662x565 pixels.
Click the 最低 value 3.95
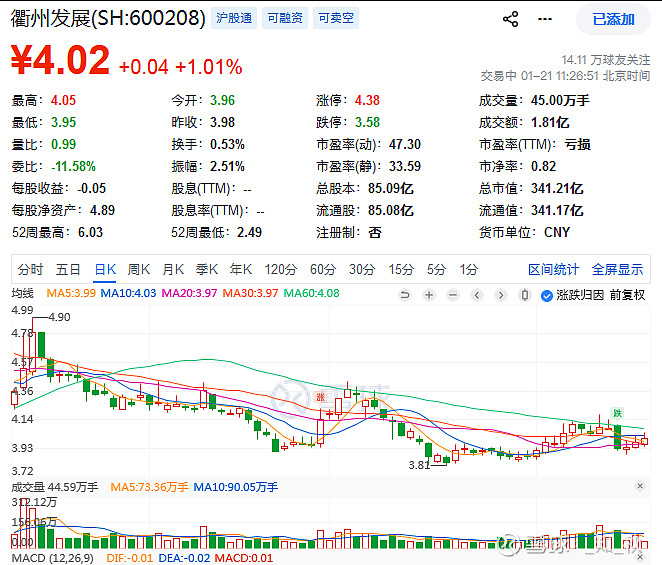coord(63,122)
